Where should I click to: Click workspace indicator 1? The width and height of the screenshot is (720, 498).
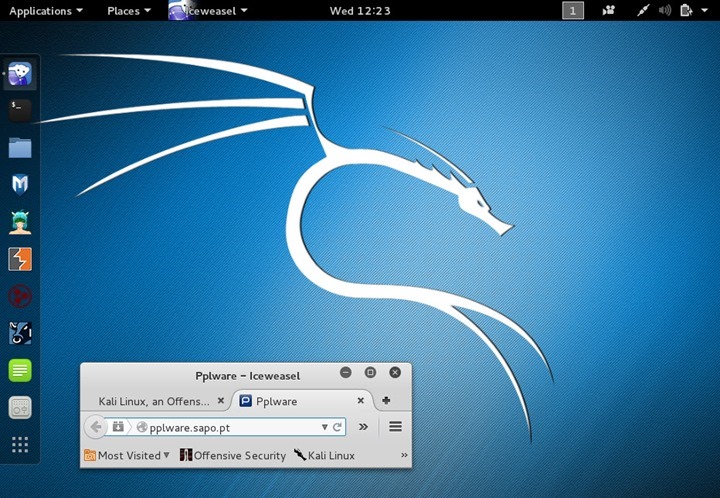point(573,11)
